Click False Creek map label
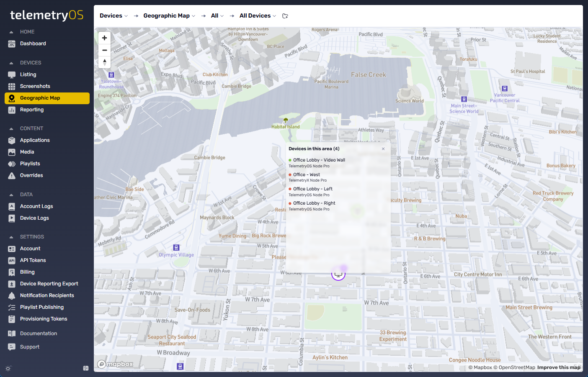The width and height of the screenshot is (588, 377). pyautogui.click(x=369, y=75)
